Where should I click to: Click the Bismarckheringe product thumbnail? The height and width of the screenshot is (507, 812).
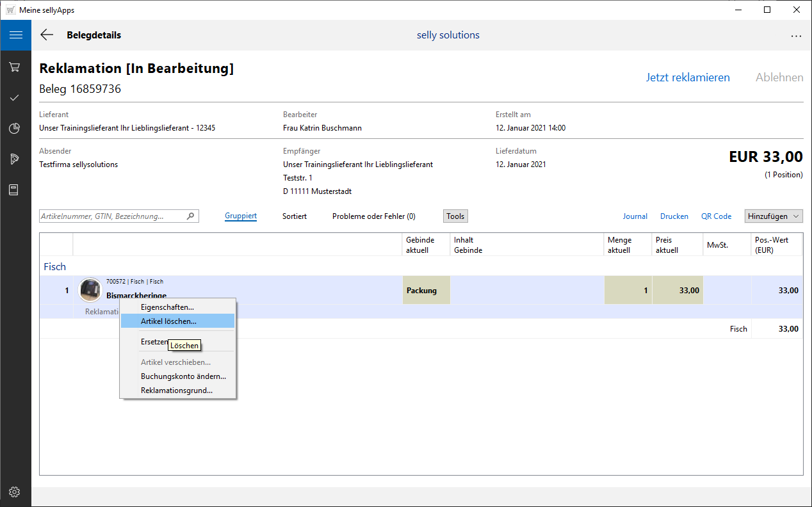pyautogui.click(x=90, y=290)
